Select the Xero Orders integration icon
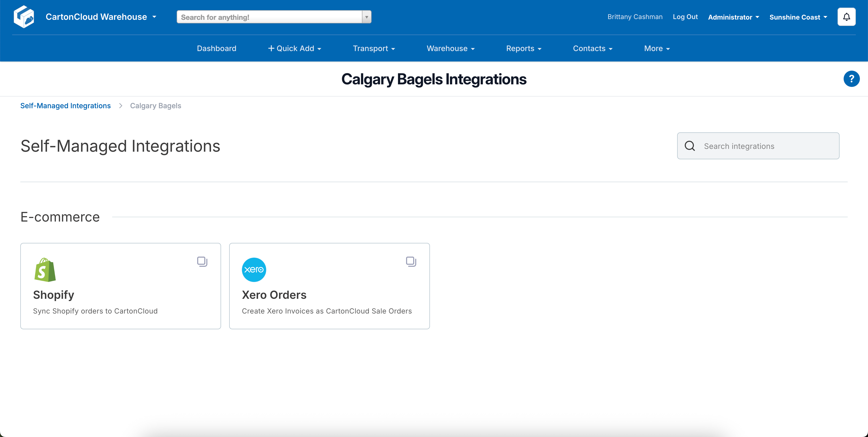This screenshot has height=437, width=868. coord(254,269)
